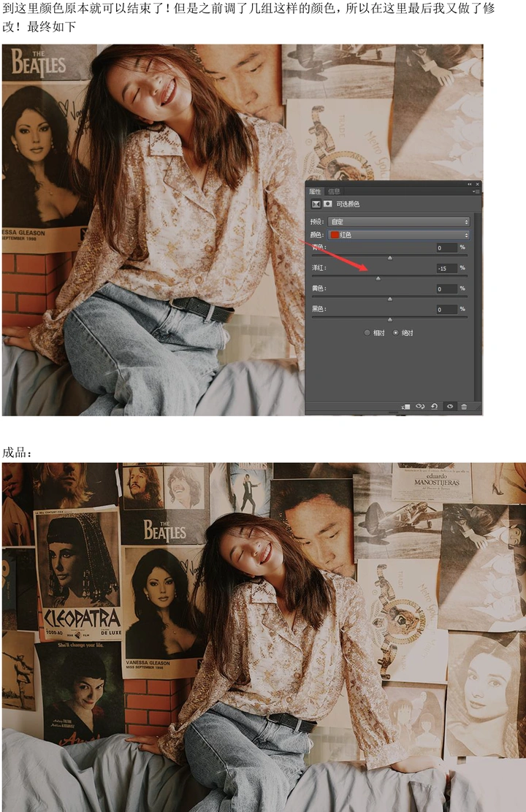Click the 可选颜色 panel title text

348,204
